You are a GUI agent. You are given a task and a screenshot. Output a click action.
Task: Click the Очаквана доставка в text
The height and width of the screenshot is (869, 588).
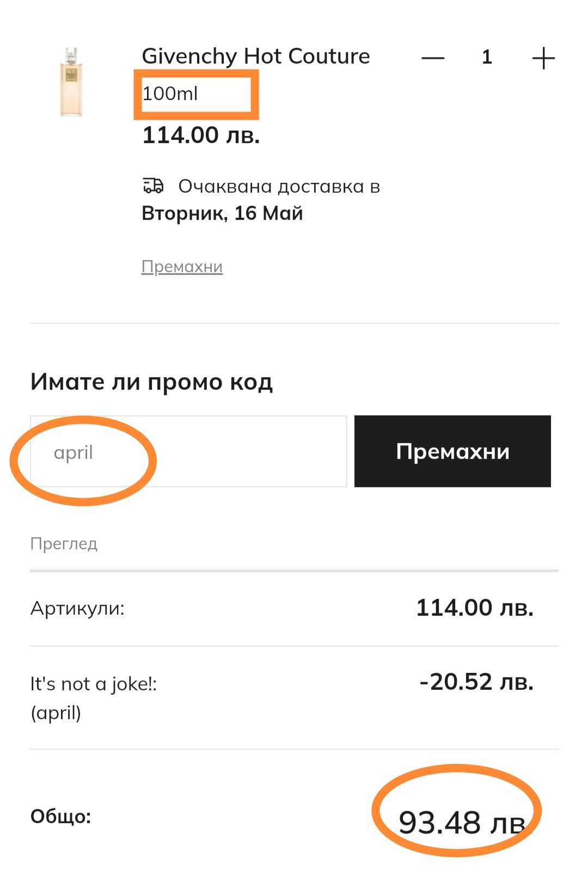279,186
